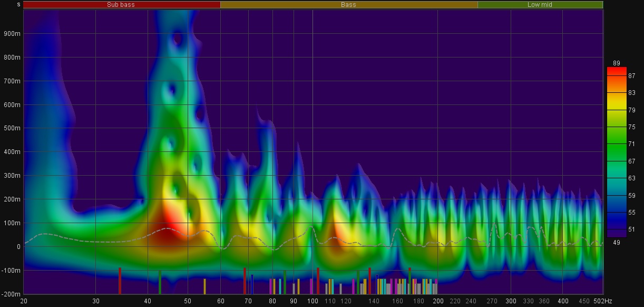Screen dimensions: 644x307
Task: Click the 0 label on the time axis
Action: tap(18, 247)
